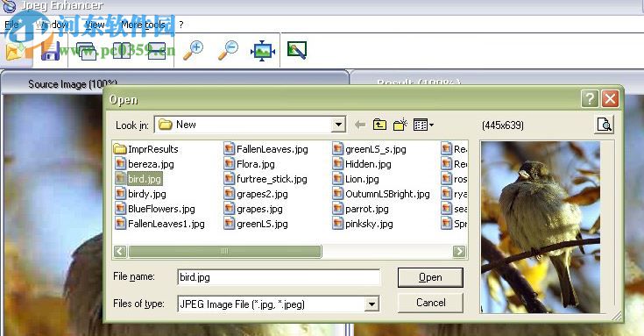Click the save floppy disk icon
The width and height of the screenshot is (644, 336).
pos(50,51)
